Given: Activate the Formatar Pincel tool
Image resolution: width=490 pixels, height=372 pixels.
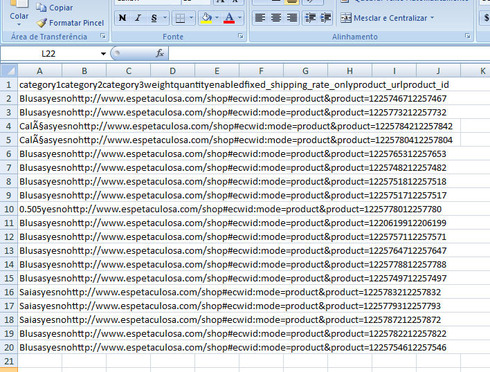Looking at the screenshot, I should click(x=70, y=23).
